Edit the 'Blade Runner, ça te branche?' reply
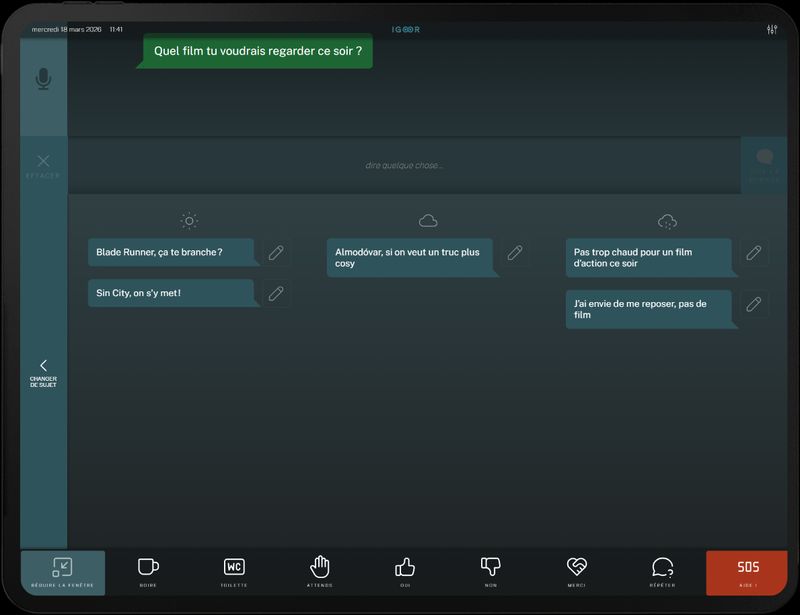This screenshot has width=800, height=615. coord(276,253)
